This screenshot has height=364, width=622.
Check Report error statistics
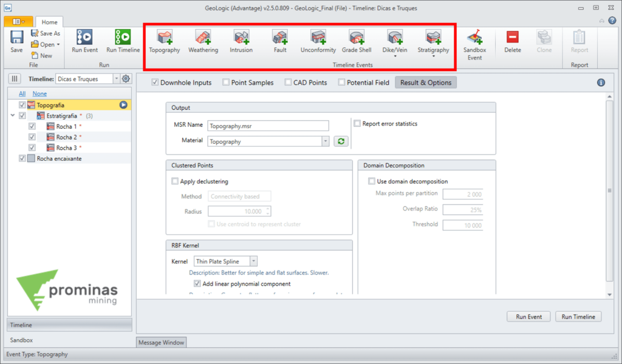[x=357, y=124]
